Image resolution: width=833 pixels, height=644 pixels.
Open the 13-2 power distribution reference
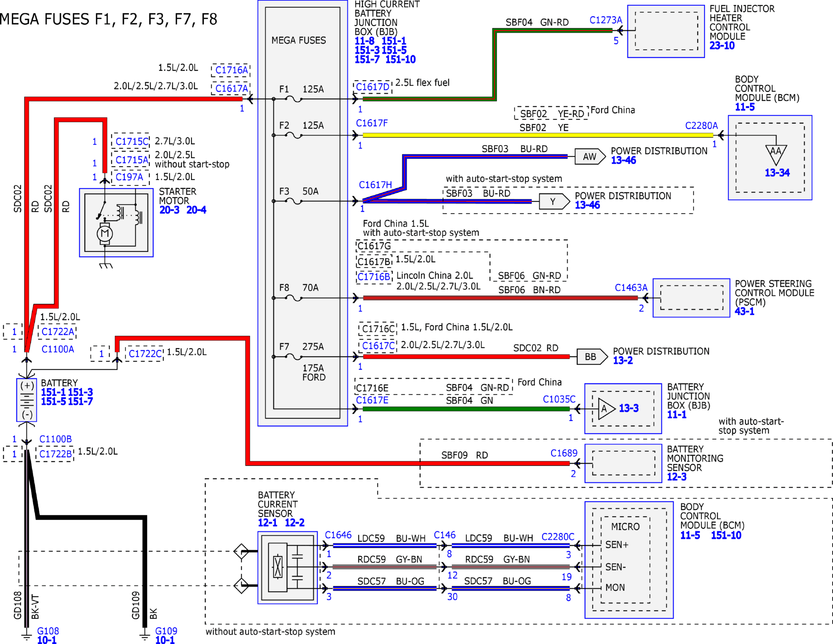[623, 361]
